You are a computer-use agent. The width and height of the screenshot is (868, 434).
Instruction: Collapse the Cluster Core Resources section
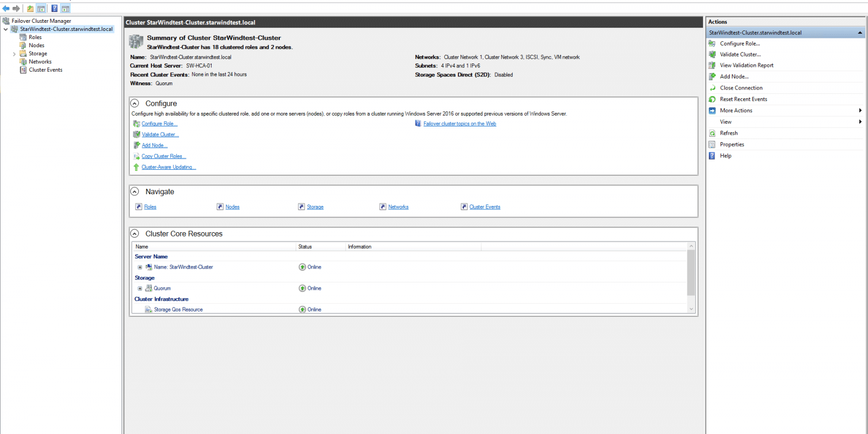[135, 233]
